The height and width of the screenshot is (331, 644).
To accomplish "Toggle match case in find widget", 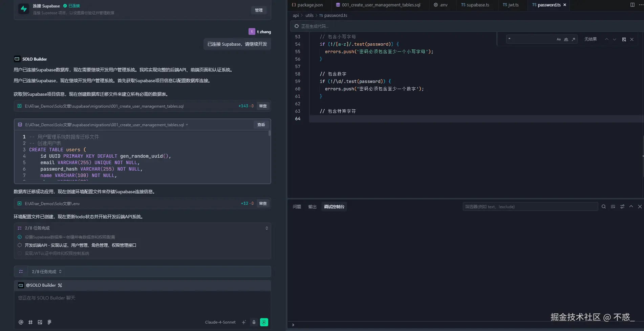I will pyautogui.click(x=559, y=39).
